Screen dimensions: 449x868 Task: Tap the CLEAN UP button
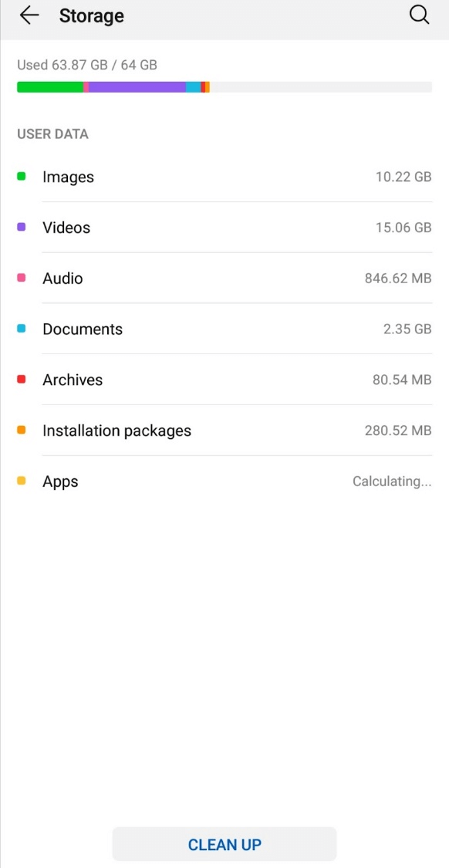click(224, 843)
